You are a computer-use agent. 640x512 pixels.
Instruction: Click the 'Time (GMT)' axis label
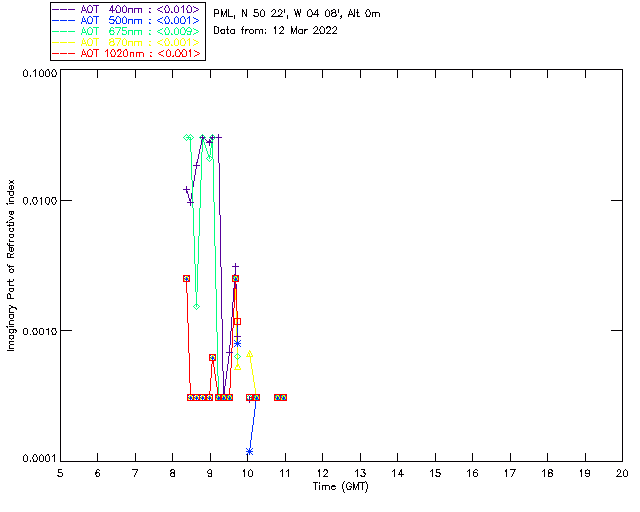[341, 487]
